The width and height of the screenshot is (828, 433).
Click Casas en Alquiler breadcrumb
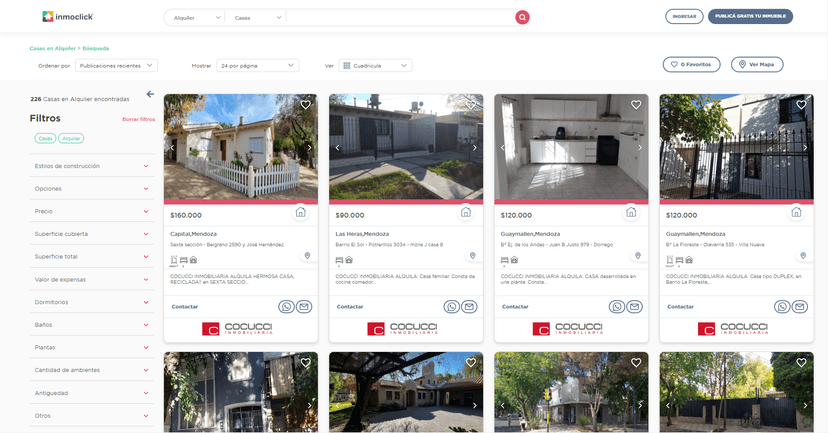click(x=51, y=48)
